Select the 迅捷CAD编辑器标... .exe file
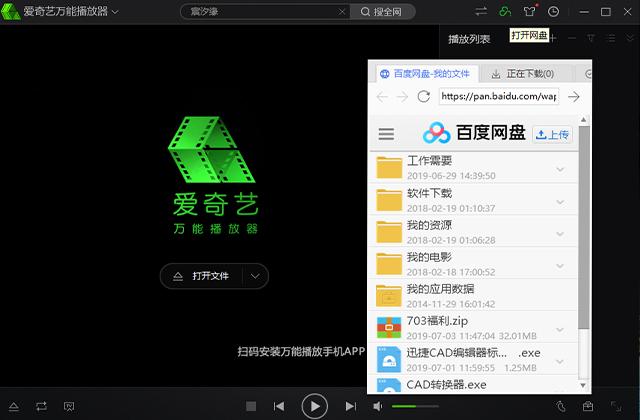 click(x=473, y=359)
